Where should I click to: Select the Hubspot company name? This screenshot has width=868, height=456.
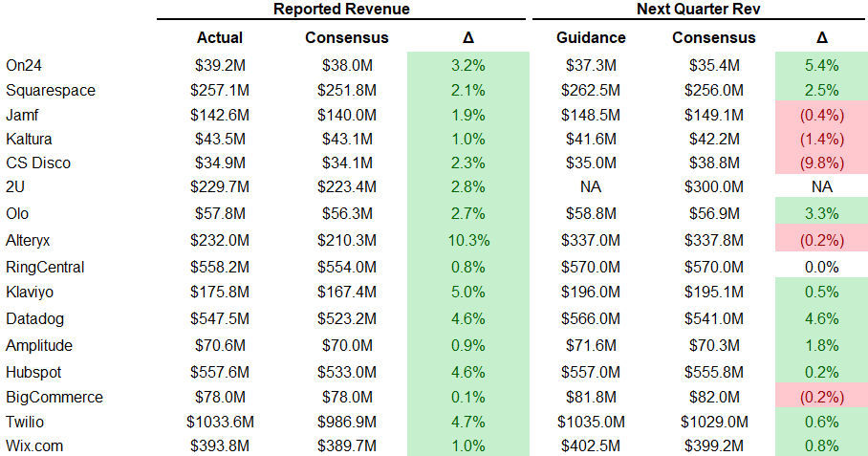pos(33,372)
